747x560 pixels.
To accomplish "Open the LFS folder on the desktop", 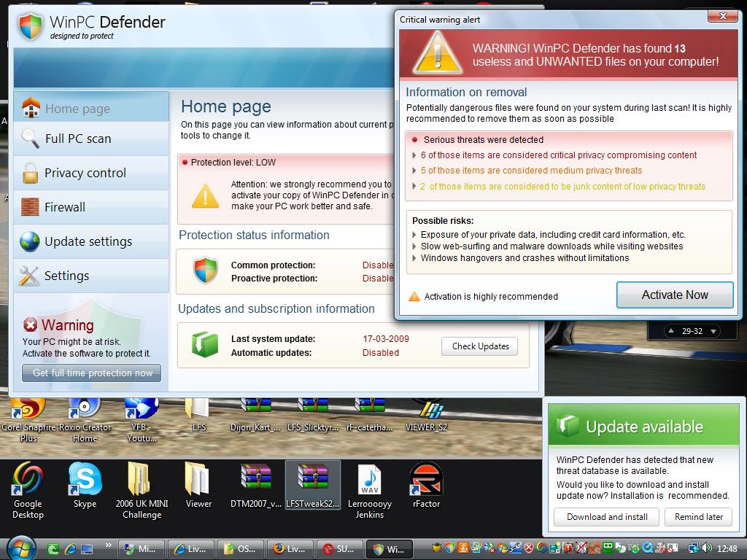I will pos(198,416).
